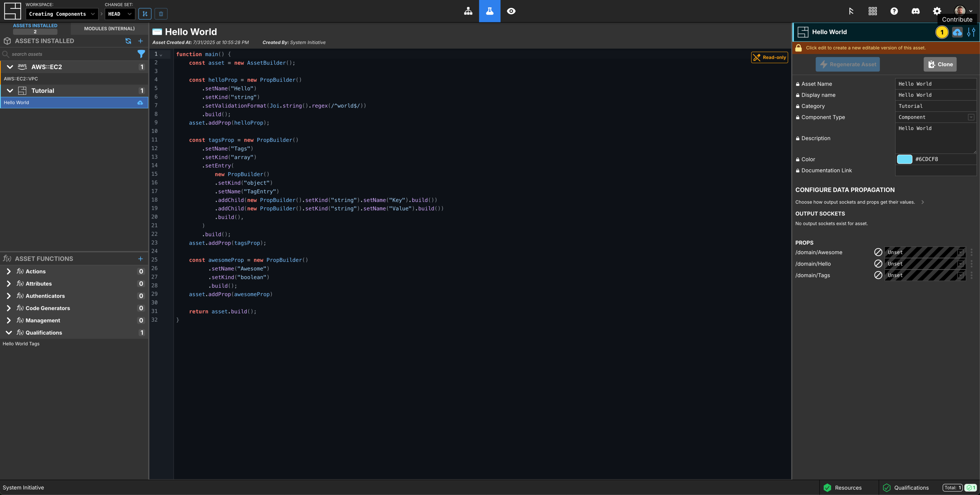The width and height of the screenshot is (980, 495).
Task: Add a new asset with plus icon
Action: (x=140, y=41)
